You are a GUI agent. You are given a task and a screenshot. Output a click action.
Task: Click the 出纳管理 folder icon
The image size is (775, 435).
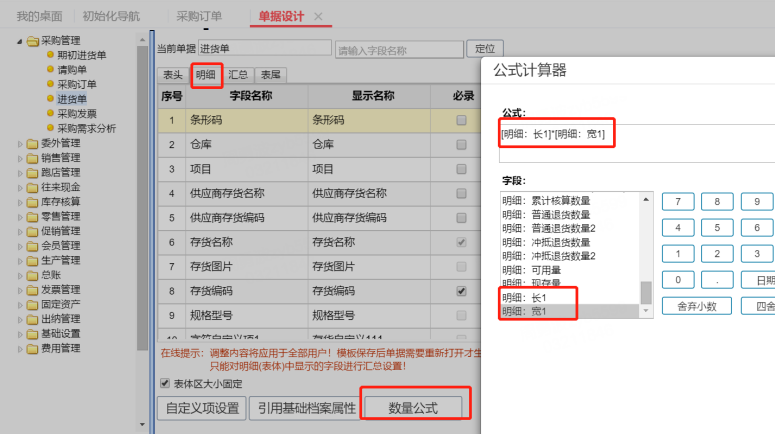coord(33,319)
